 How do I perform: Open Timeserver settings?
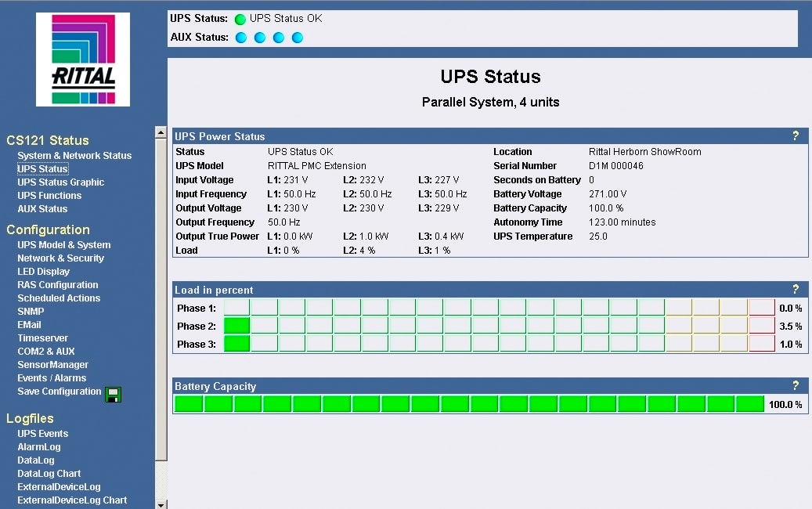click(x=42, y=338)
